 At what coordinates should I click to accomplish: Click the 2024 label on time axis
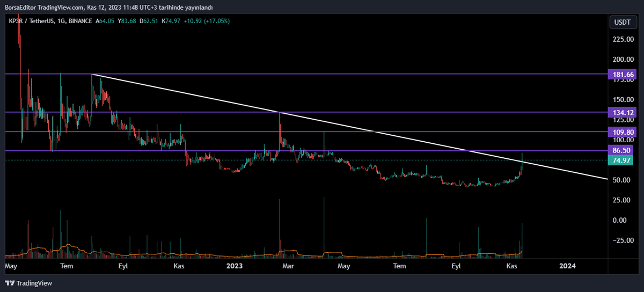coord(568,266)
